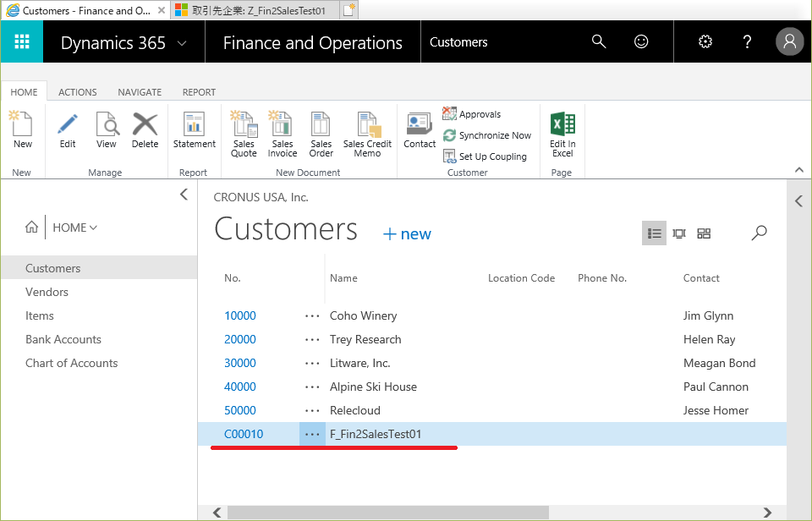
Task: Create a new Sales Credit Memo
Action: [x=367, y=134]
